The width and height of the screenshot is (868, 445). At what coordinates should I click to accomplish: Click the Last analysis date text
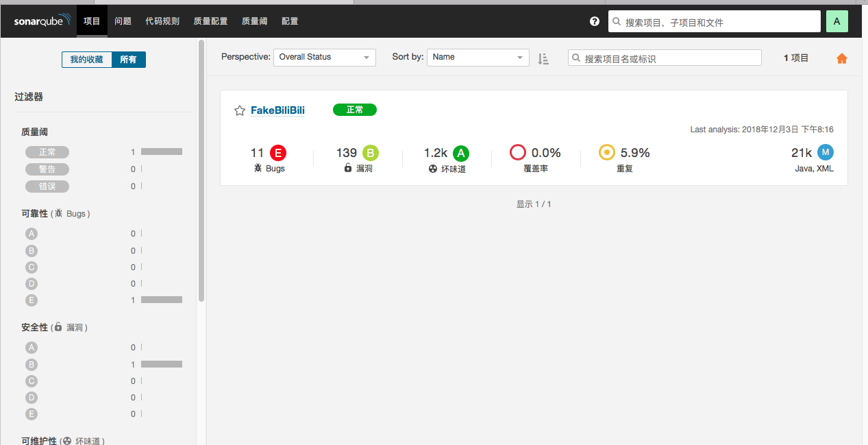(762, 130)
